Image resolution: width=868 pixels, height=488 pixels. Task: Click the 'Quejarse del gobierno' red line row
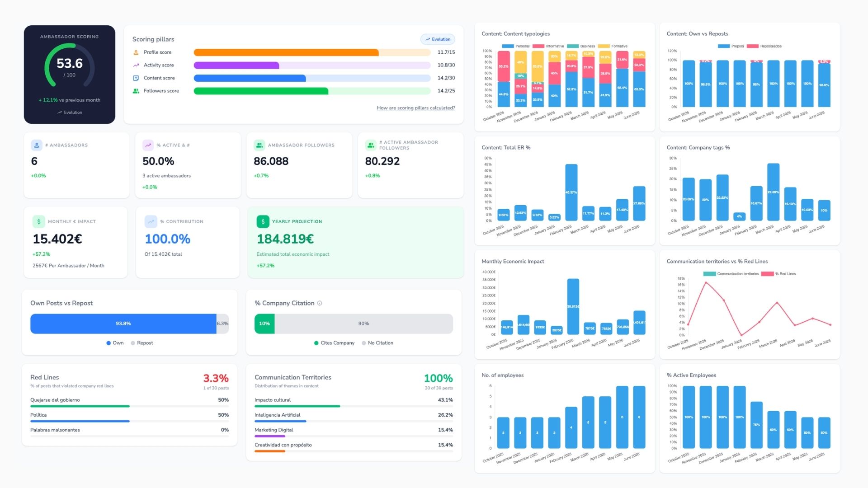130,403
